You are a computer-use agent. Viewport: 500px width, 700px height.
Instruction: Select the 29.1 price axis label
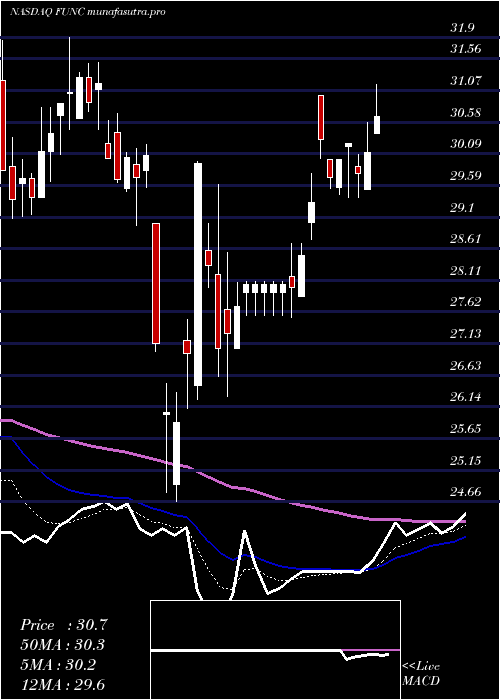coord(462,208)
